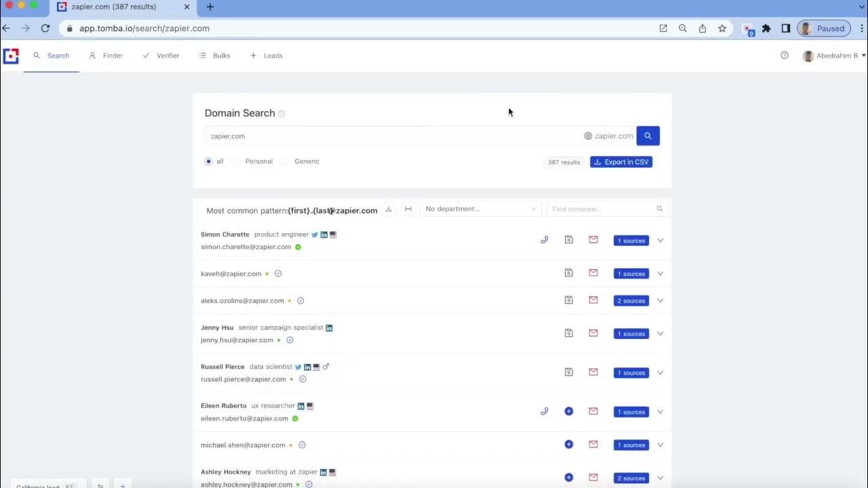Switch to the Verifier tab

pyautogui.click(x=161, y=56)
